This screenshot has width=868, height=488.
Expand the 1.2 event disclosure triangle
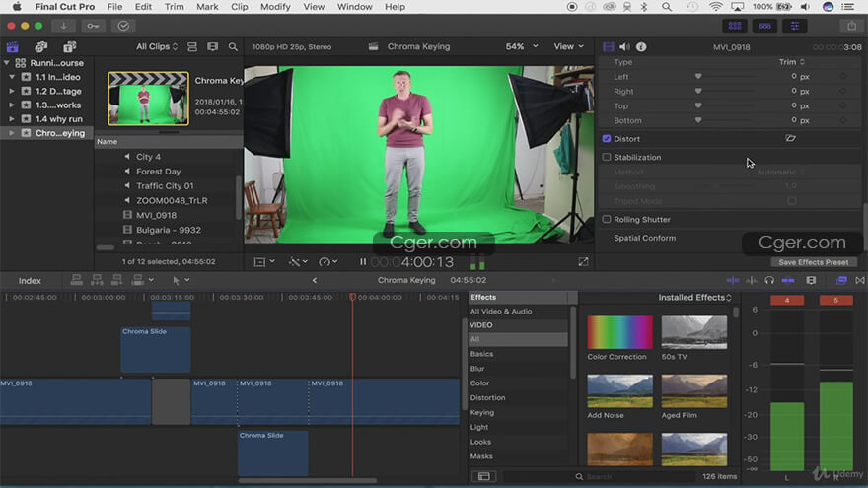pos(12,91)
